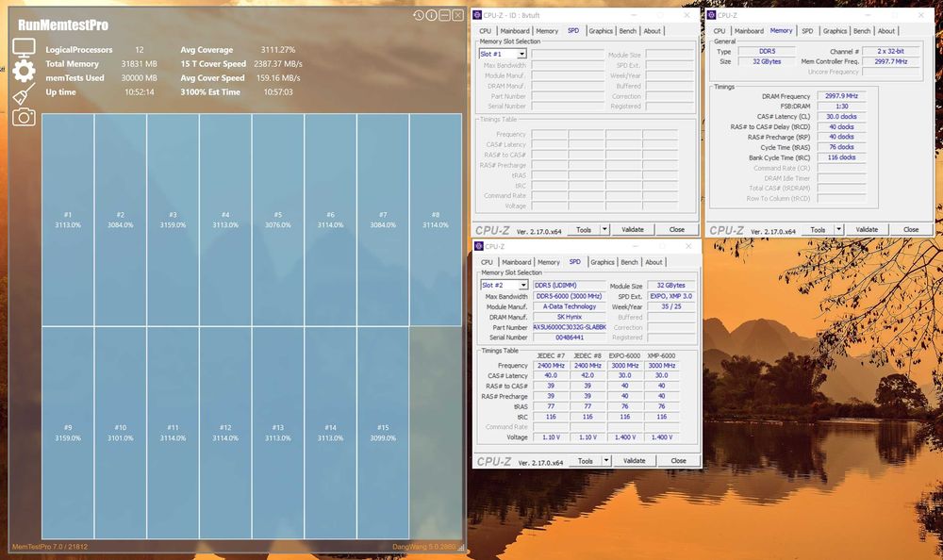
Task: Open Tools dropdown arrow in Slot #1 CPU-Z window
Action: (604, 229)
